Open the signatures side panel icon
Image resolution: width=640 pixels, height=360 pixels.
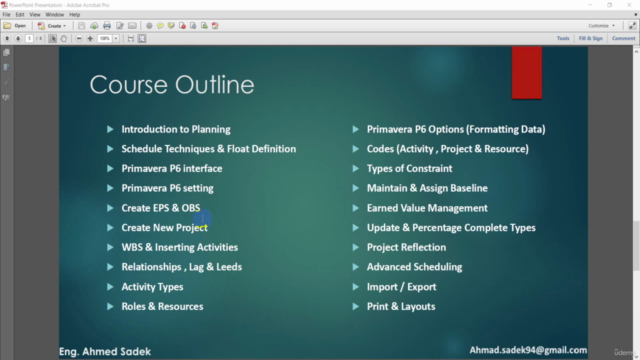coord(6,98)
